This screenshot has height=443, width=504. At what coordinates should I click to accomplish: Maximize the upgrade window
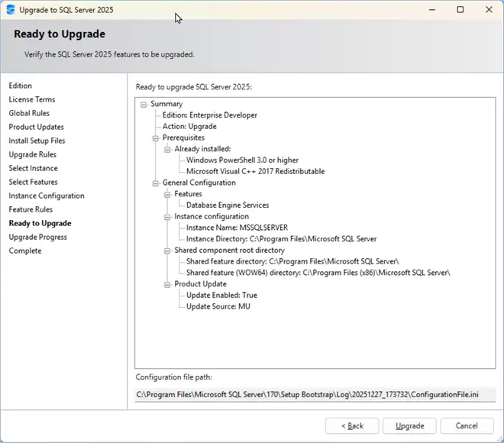point(460,10)
